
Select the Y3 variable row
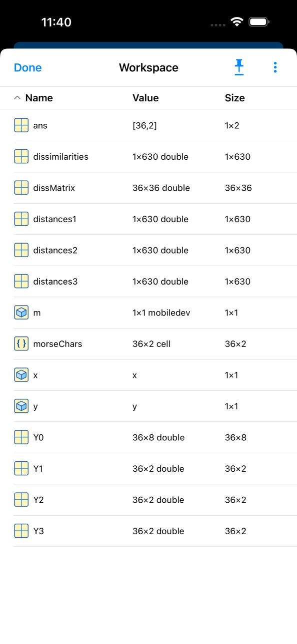click(148, 531)
